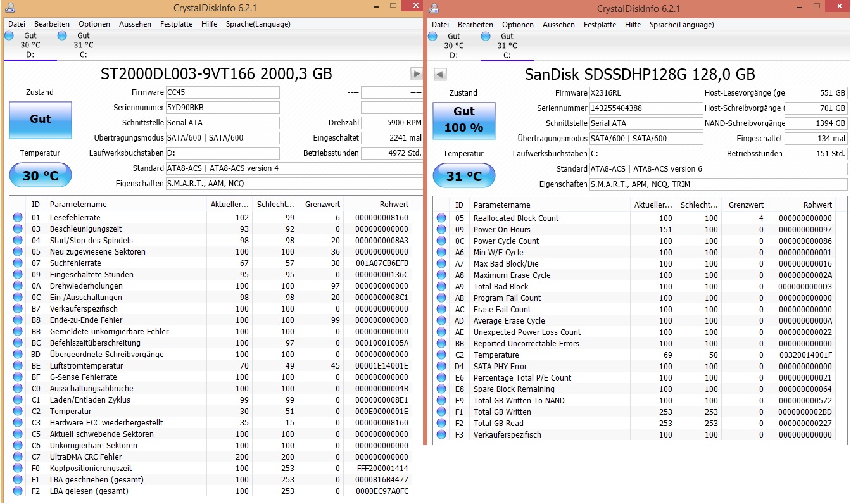Select the status orb for Total Bad Block
The height and width of the screenshot is (504, 851).
coord(441,287)
